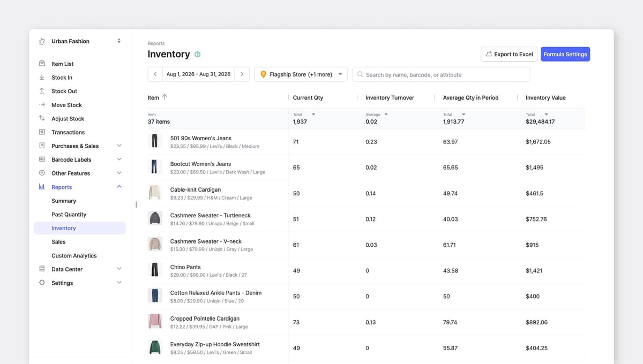
Task: Click the Other Features plus icon
Action: tap(42, 173)
